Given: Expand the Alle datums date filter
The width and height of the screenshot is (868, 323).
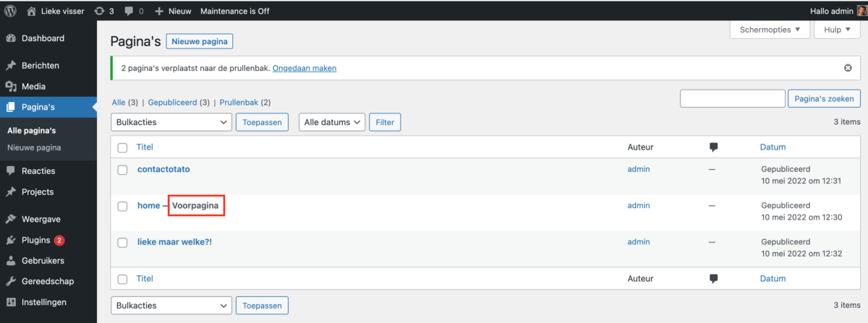Looking at the screenshot, I should point(332,122).
